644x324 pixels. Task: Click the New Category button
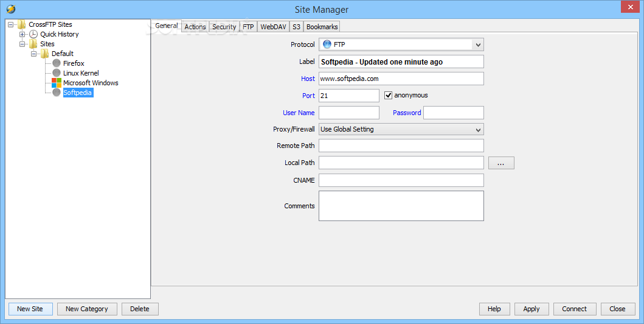(87, 309)
